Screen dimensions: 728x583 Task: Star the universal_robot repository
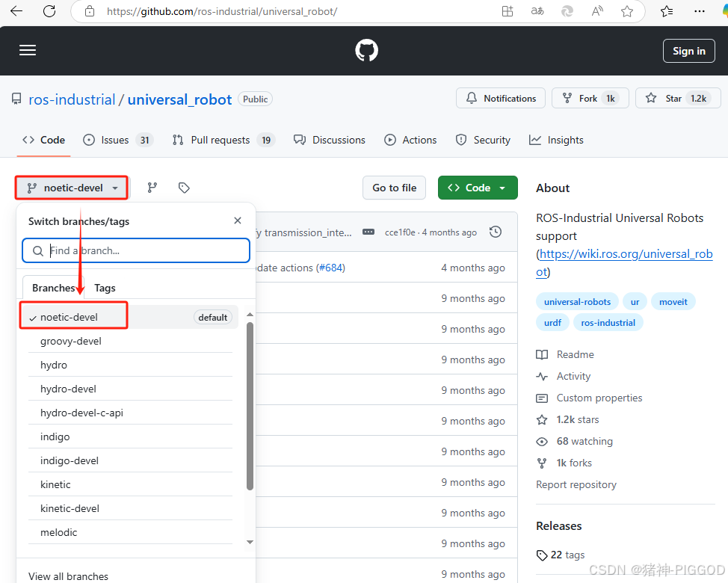[678, 98]
